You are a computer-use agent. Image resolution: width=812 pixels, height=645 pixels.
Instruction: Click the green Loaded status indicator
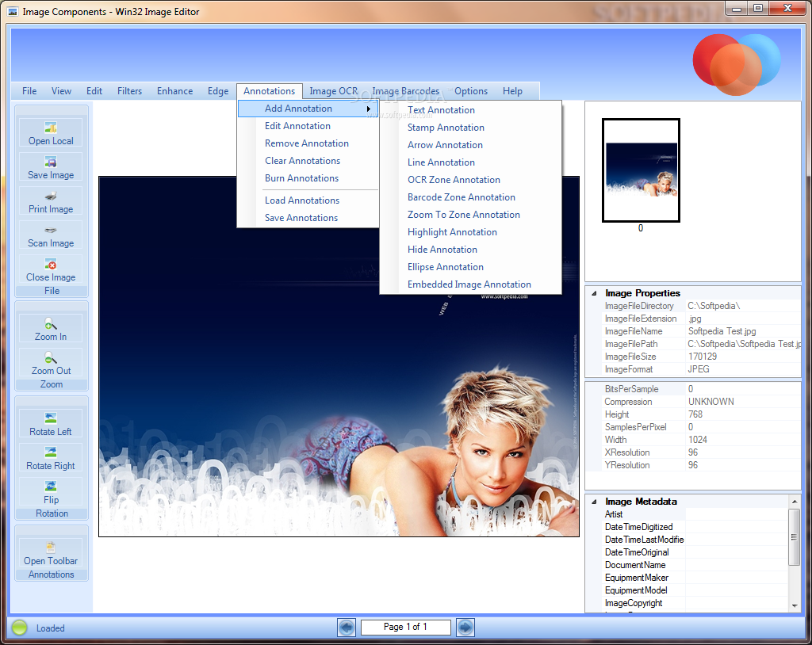tap(20, 628)
